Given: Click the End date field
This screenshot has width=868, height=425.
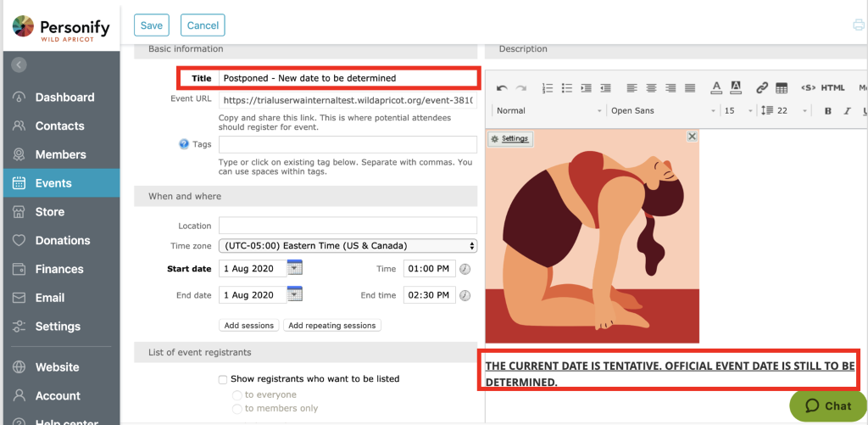Looking at the screenshot, I should pyautogui.click(x=253, y=295).
